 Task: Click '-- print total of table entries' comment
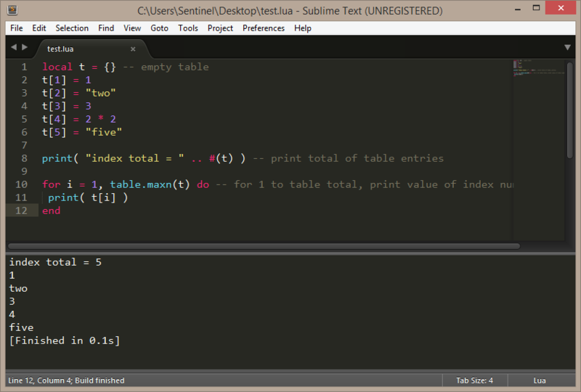[x=349, y=158]
